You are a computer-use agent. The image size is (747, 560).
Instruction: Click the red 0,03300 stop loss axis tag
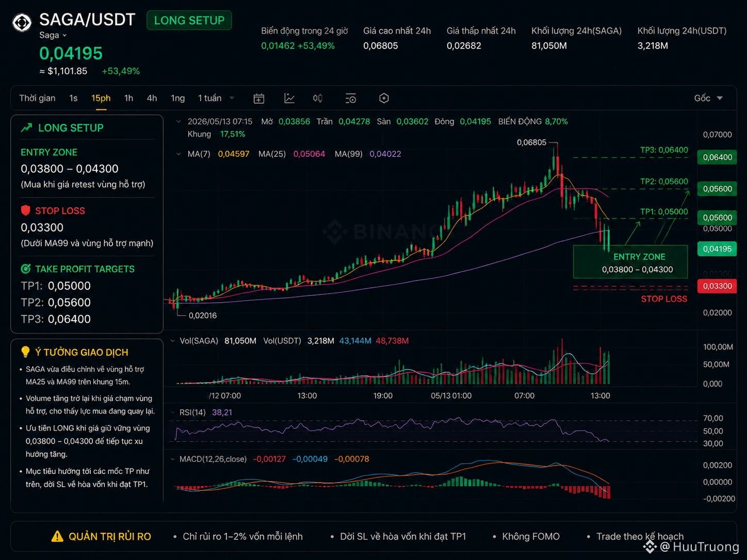[717, 286]
